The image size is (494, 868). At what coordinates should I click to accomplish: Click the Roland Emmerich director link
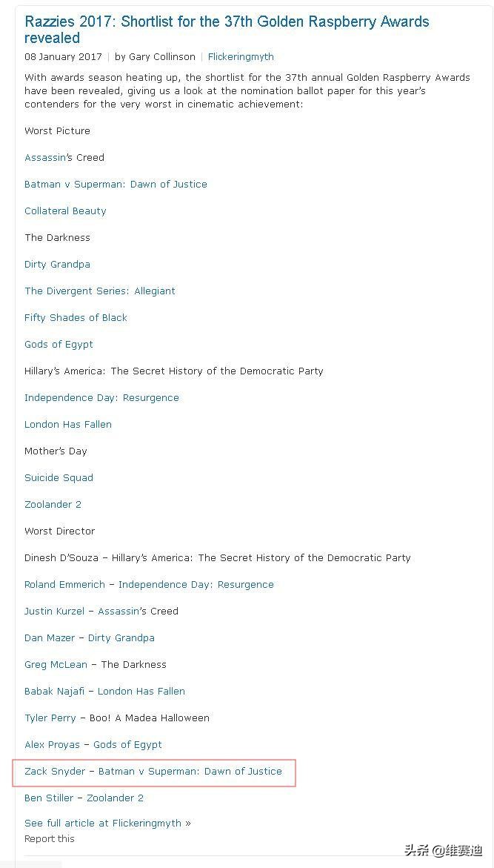64,584
